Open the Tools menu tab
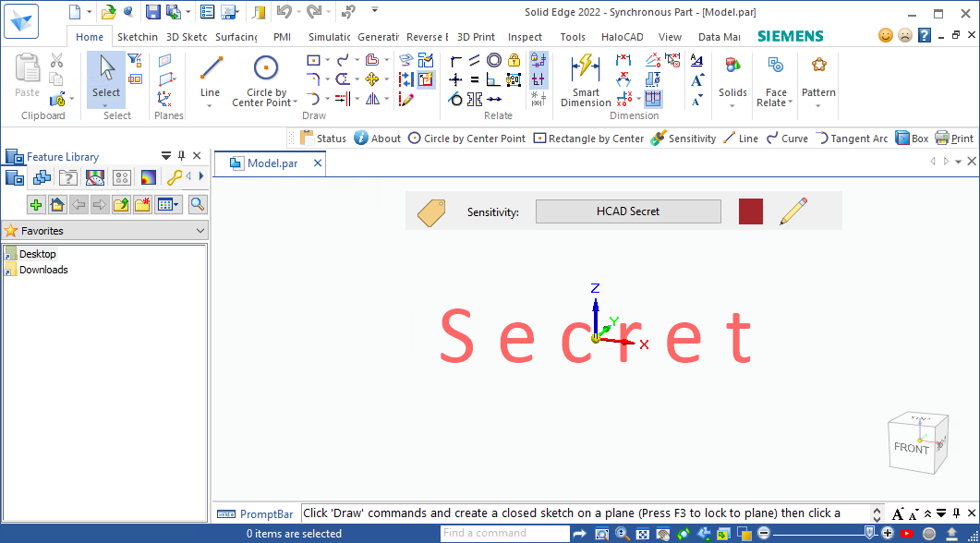The height and width of the screenshot is (543, 980). click(573, 37)
